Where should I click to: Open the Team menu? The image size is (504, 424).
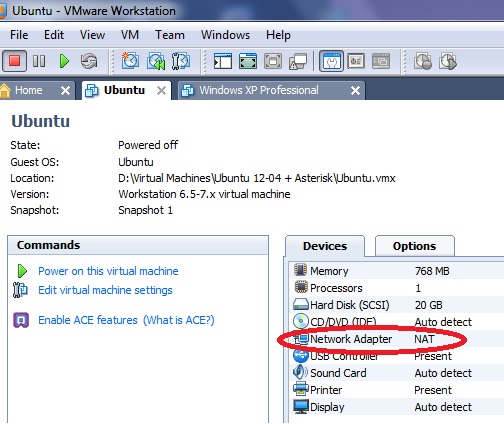170,35
